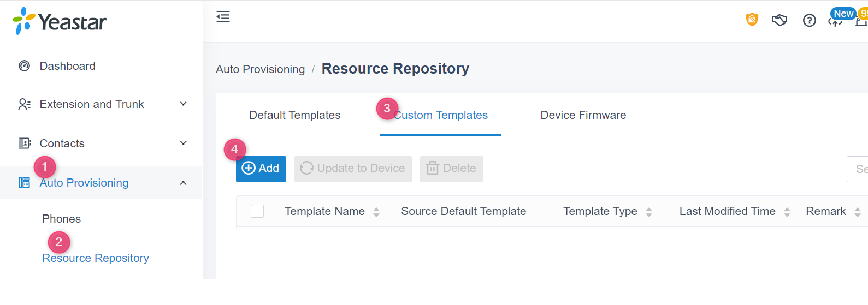Click the Delete button

[452, 168]
